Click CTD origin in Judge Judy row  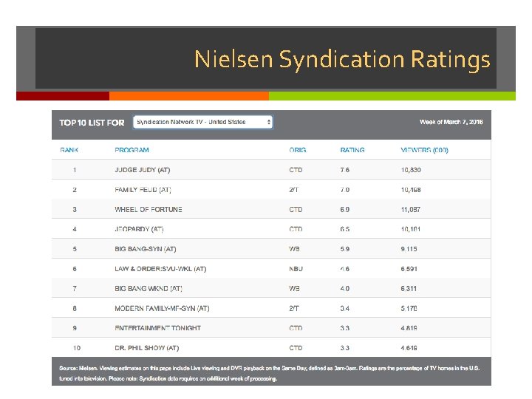(296, 170)
